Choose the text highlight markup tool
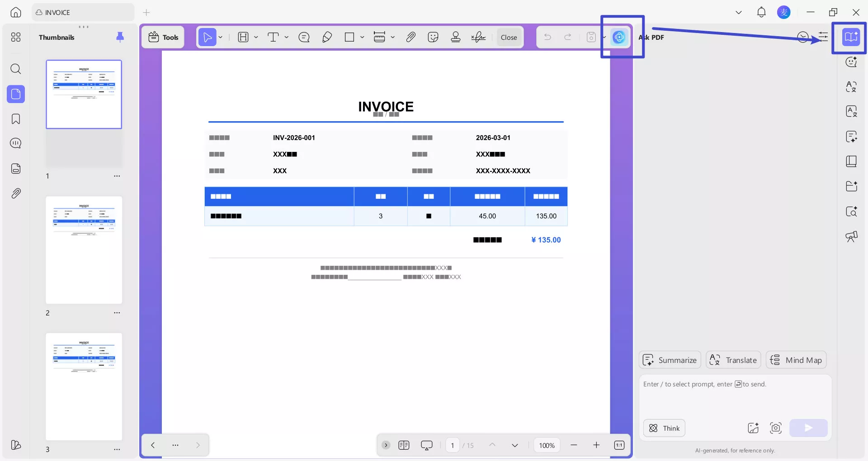This screenshot has height=461, width=868. point(243,37)
